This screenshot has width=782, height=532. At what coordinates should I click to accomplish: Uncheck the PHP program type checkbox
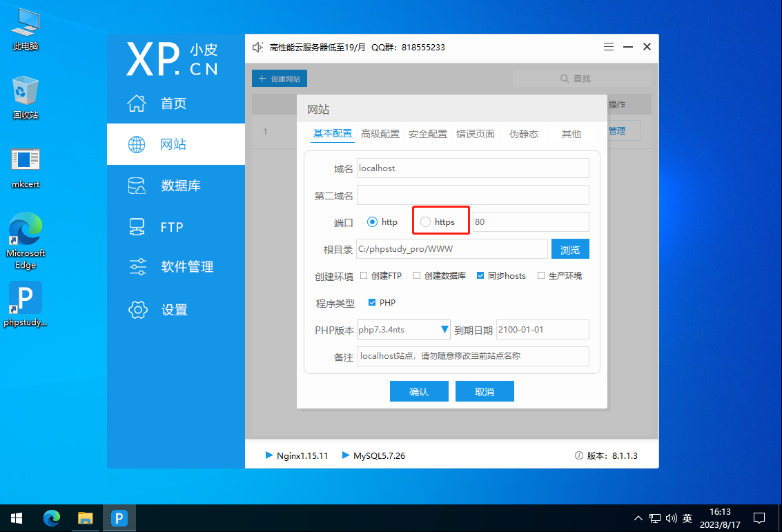click(x=372, y=302)
